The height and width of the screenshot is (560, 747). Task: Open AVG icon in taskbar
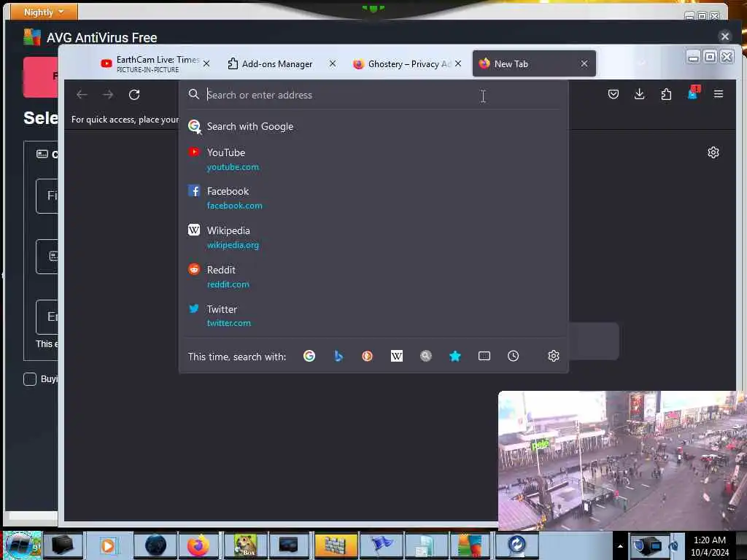click(470, 545)
